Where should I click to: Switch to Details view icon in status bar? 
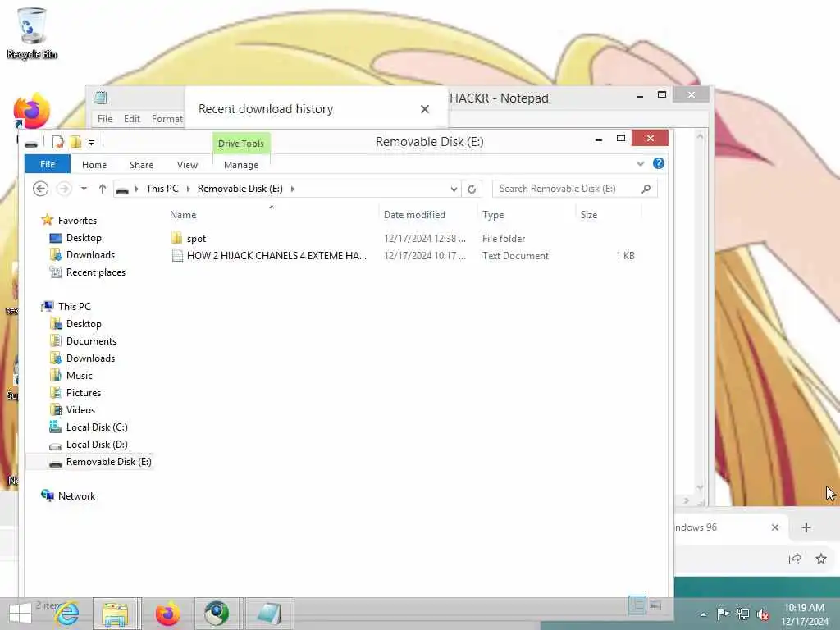tap(637, 605)
